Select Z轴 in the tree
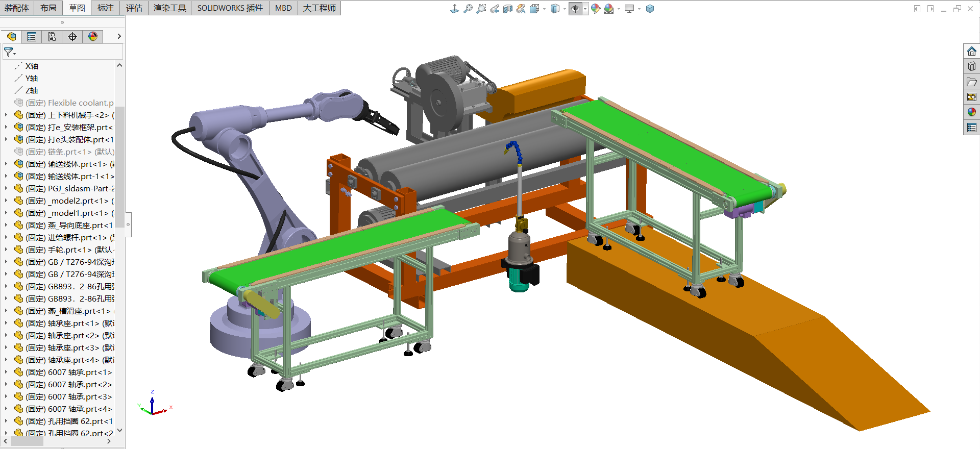Screen dimensions: 980x449 coord(32,90)
